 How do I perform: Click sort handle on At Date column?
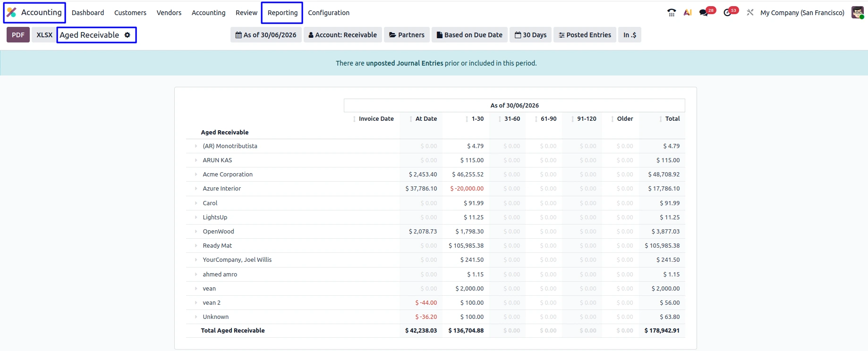[x=411, y=119]
